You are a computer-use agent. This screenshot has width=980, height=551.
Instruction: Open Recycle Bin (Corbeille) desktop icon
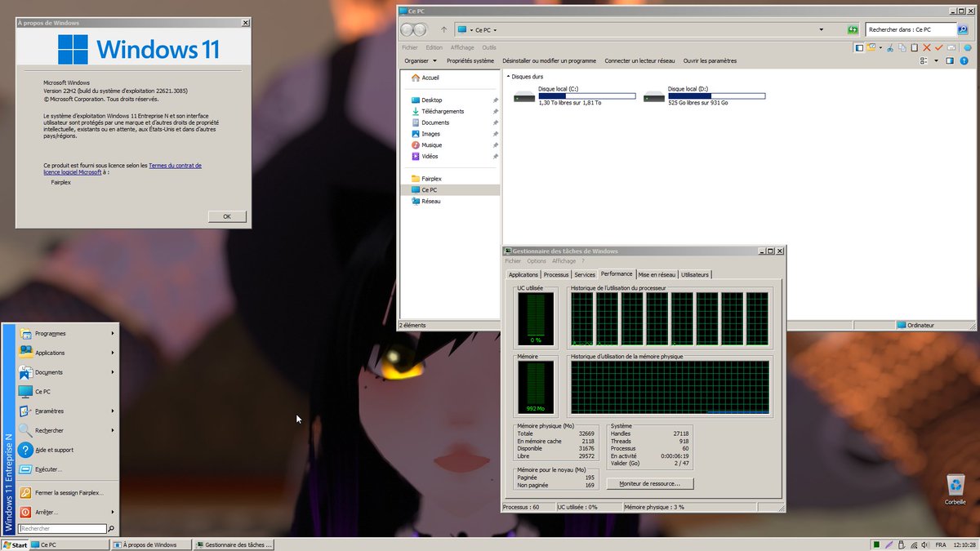[955, 490]
